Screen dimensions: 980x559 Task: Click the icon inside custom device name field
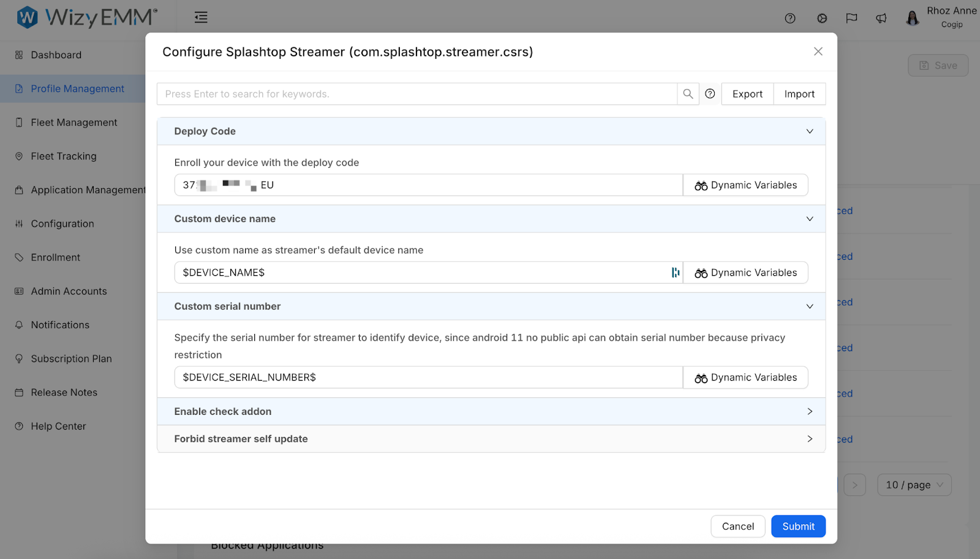pyautogui.click(x=675, y=273)
